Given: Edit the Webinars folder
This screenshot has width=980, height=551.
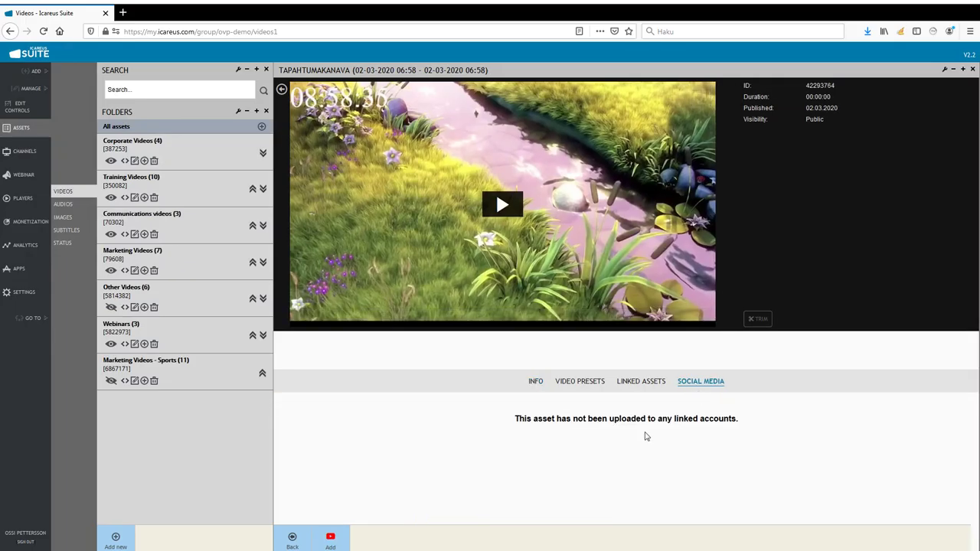Looking at the screenshot, I should (135, 344).
